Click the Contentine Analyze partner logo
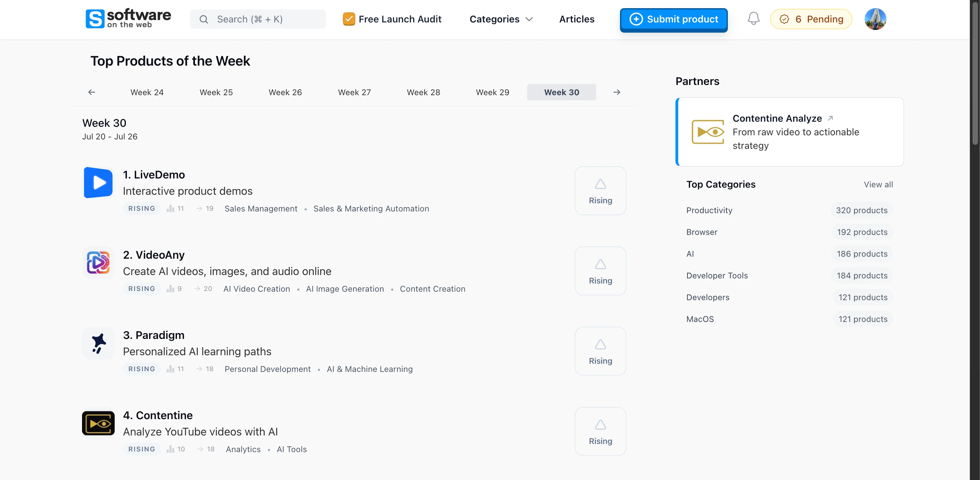This screenshot has height=480, width=980. (708, 132)
